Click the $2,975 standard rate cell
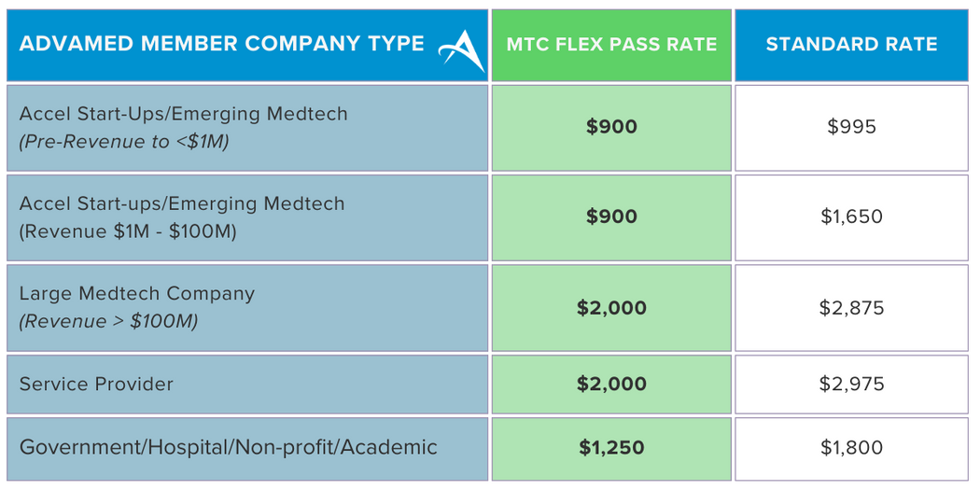980x490 pixels. [x=851, y=385]
